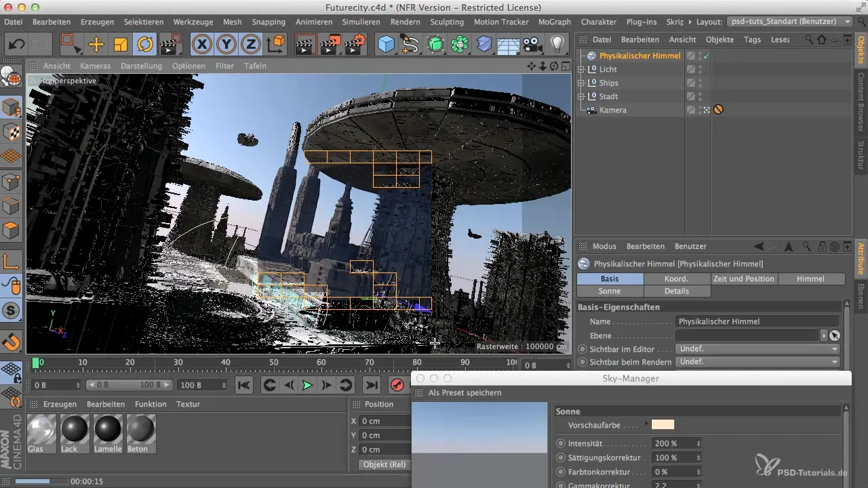868x488 pixels.
Task: Click the render view clapperboard icon
Action: [307, 45]
